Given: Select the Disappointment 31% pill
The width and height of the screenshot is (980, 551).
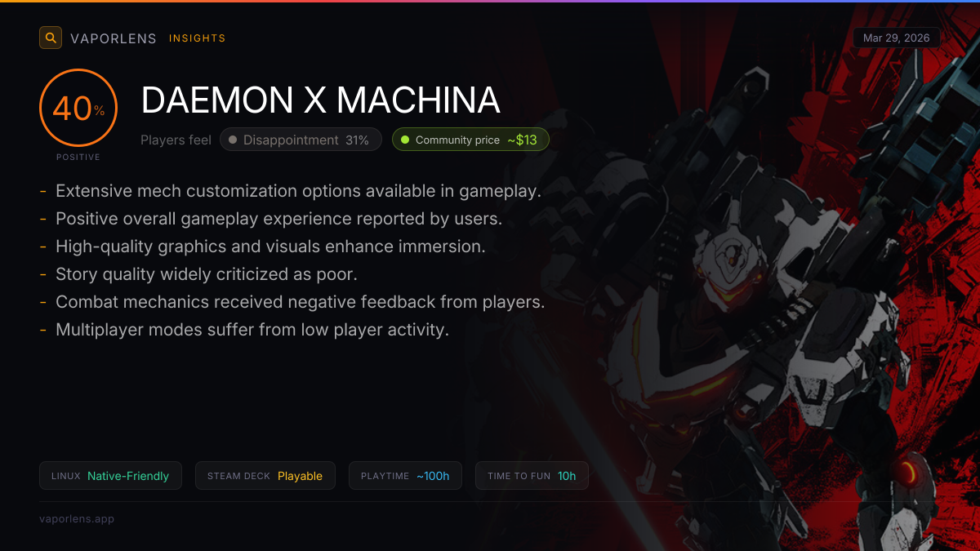Looking at the screenshot, I should pyautogui.click(x=301, y=140).
